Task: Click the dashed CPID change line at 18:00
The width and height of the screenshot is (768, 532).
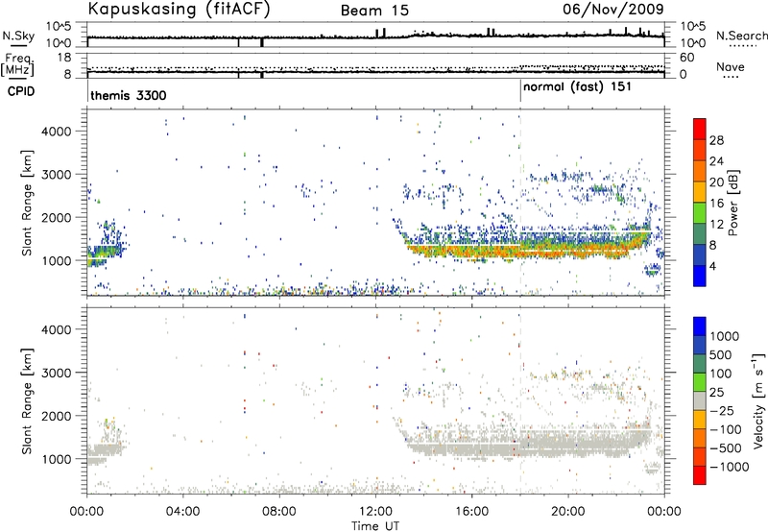Action: pos(520,203)
